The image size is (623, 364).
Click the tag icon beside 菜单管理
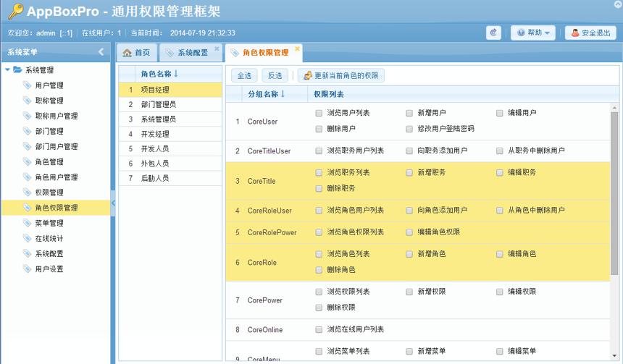(27, 223)
